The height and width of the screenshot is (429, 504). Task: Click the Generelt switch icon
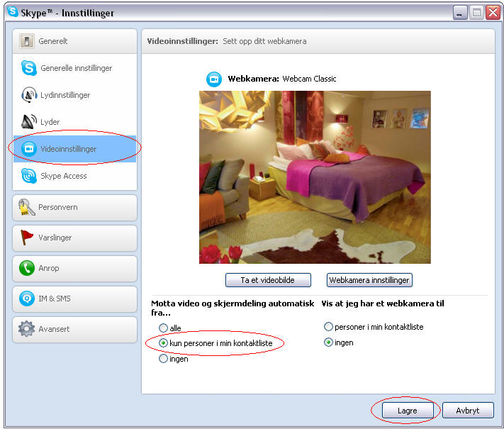click(27, 41)
